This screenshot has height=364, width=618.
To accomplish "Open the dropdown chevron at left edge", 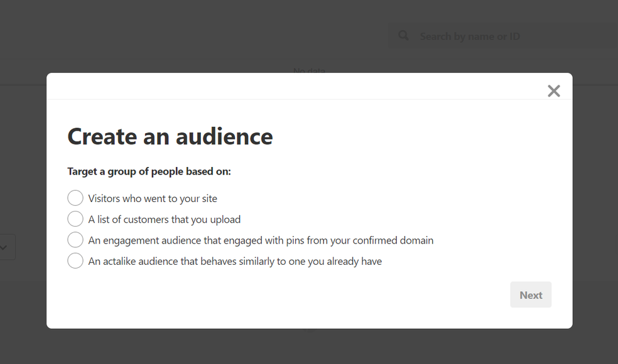I will [x=4, y=247].
